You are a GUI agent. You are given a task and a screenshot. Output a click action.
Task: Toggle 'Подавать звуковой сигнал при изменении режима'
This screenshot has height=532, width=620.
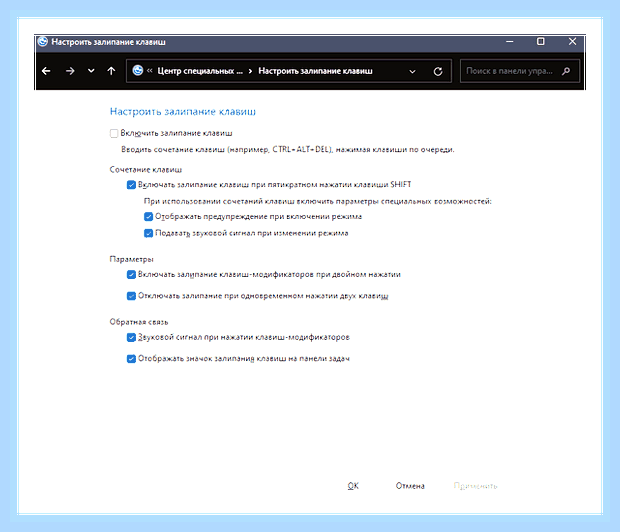[x=148, y=233]
